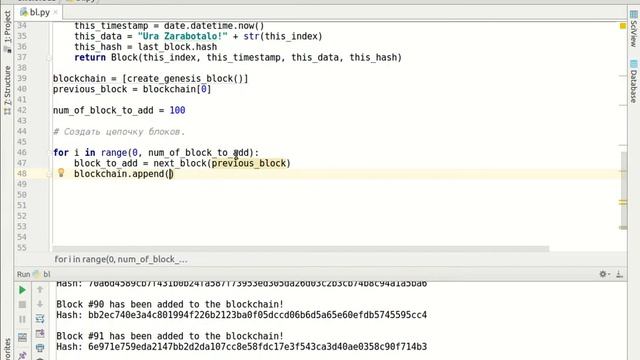Click 'create_genesis_block()' on line 39
The image size is (640, 360).
(x=185, y=78)
